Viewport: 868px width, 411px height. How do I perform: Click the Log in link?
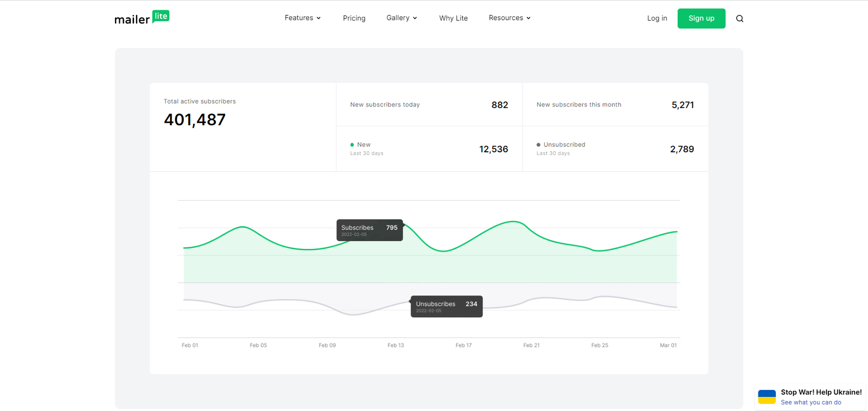tap(657, 18)
